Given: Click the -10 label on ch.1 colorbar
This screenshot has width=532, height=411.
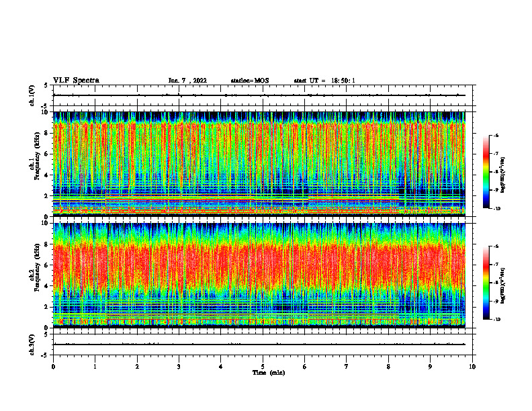Looking at the screenshot, I should point(496,209).
